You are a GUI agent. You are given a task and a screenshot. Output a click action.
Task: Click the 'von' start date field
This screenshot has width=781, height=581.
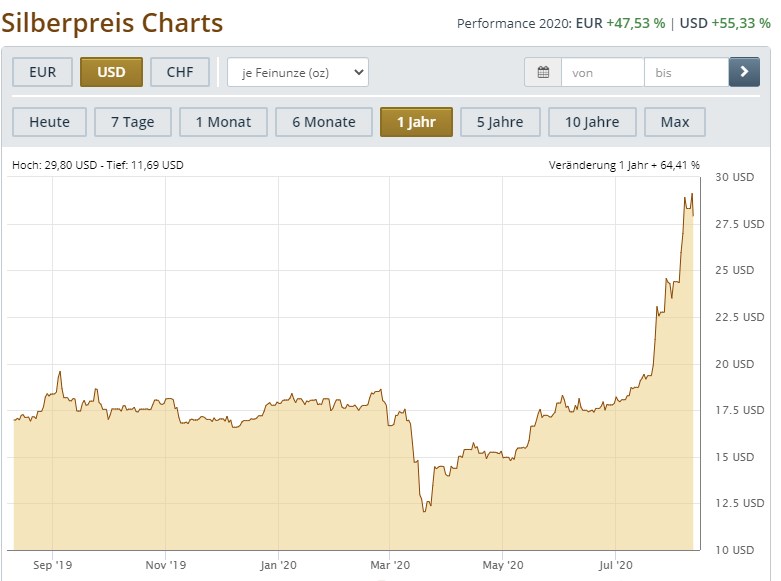(602, 72)
